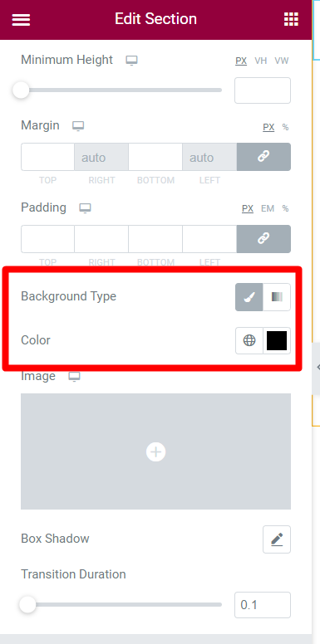Open the Box Shadow edit popover
The height and width of the screenshot is (644, 320).
click(277, 539)
